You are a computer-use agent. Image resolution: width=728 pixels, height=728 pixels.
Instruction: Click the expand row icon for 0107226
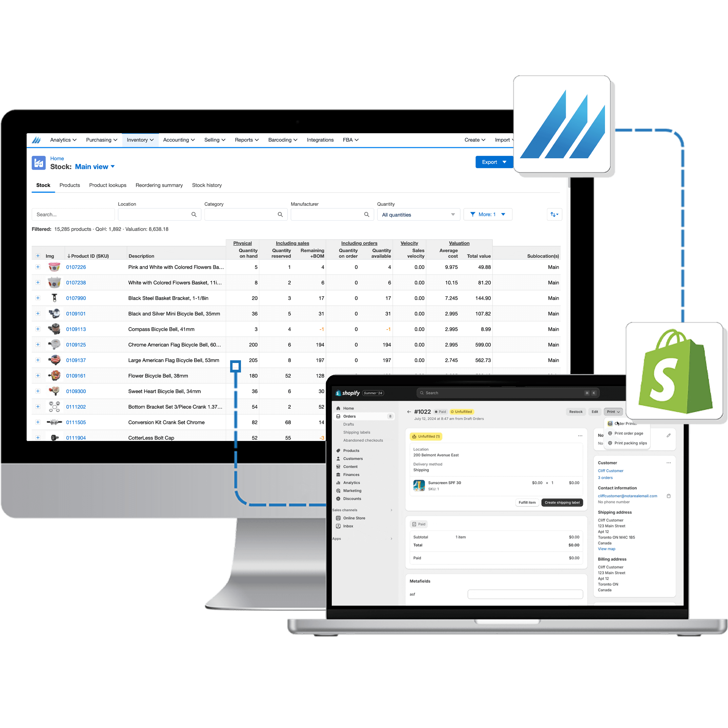pyautogui.click(x=37, y=267)
